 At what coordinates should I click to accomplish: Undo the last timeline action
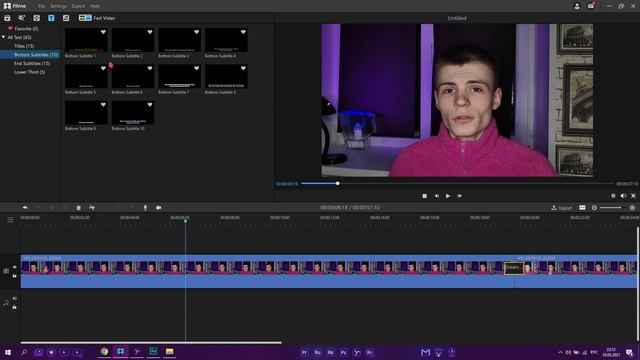click(x=25, y=208)
